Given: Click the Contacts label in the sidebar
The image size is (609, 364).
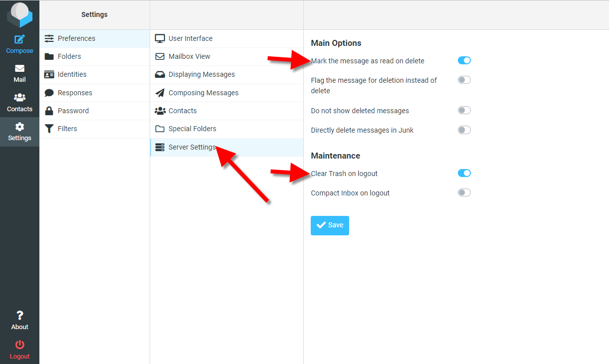Looking at the screenshot, I should (19, 109).
